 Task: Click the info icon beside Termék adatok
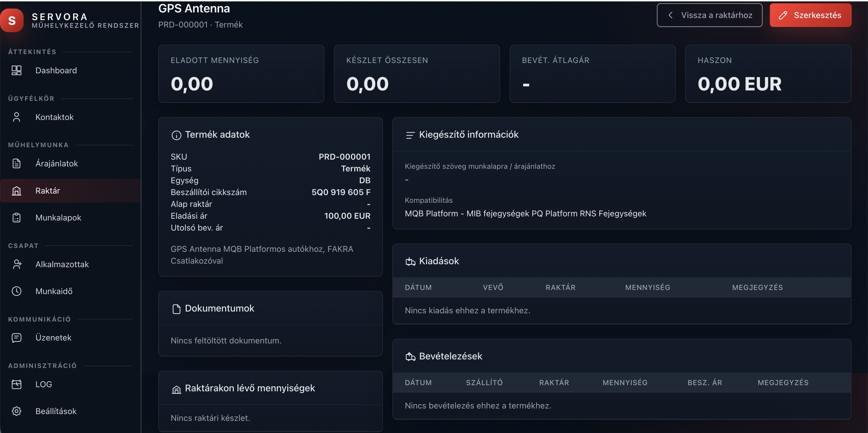pyautogui.click(x=176, y=135)
